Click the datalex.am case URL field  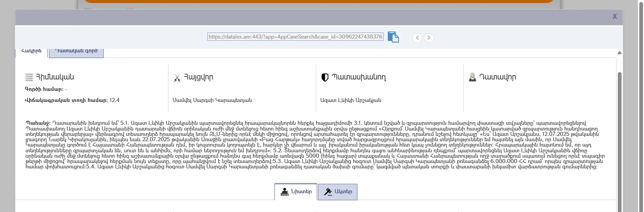(x=295, y=37)
